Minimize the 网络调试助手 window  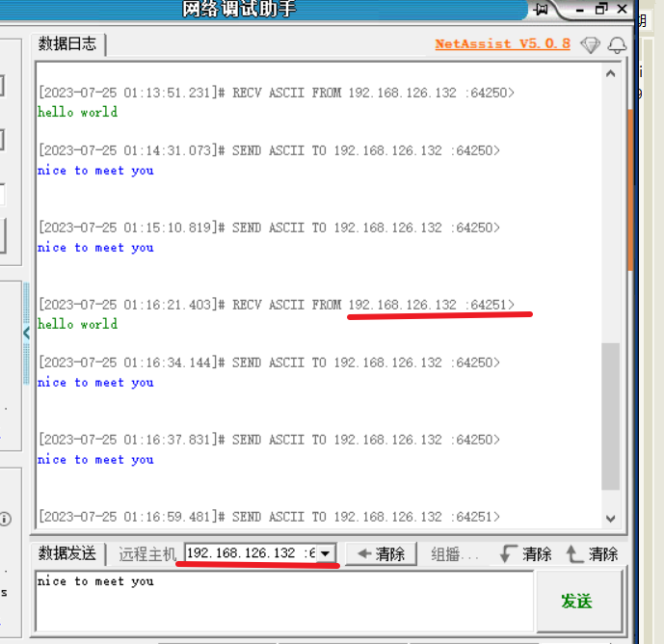click(580, 10)
